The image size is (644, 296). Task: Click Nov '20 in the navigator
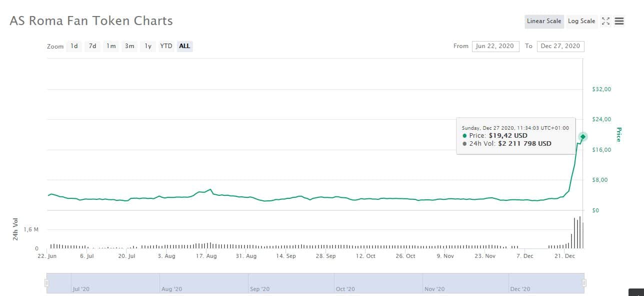[434, 289]
